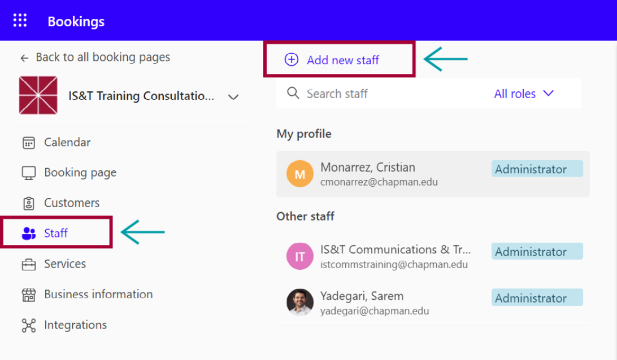The width and height of the screenshot is (617, 360).
Task: Click Administrator badge for IS&T Communications
Action: point(537,252)
